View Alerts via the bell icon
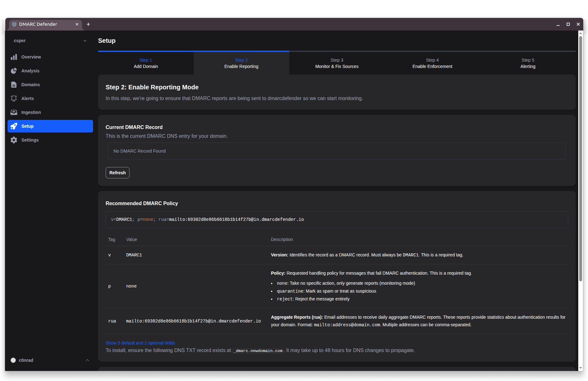Viewport: 588px width, 381px height. coord(14,98)
